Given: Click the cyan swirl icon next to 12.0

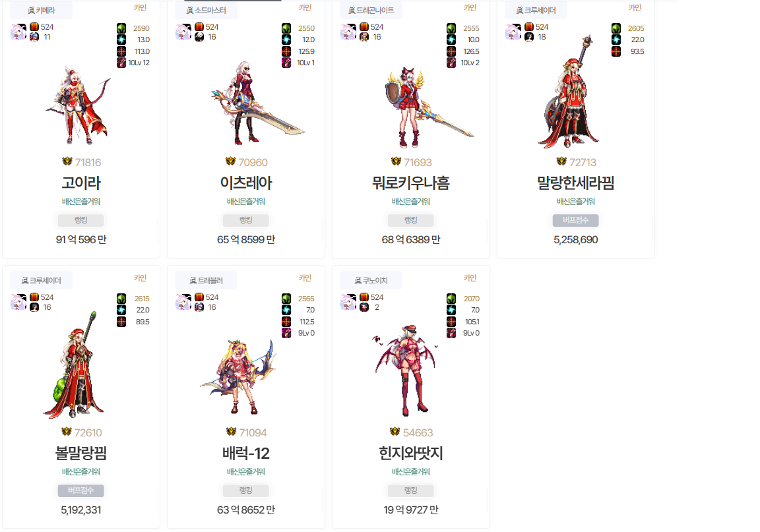Looking at the screenshot, I should pos(286,40).
